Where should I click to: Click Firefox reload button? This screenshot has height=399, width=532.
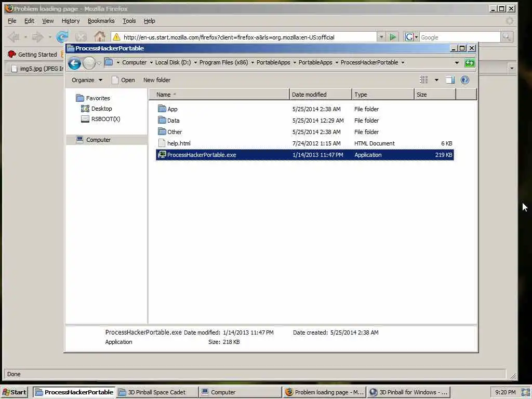pos(62,37)
